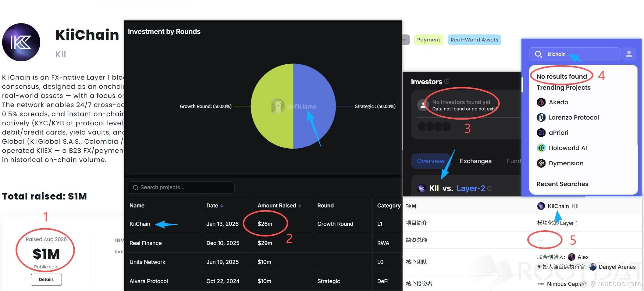Open aPriori from Trending Projects

tap(558, 133)
